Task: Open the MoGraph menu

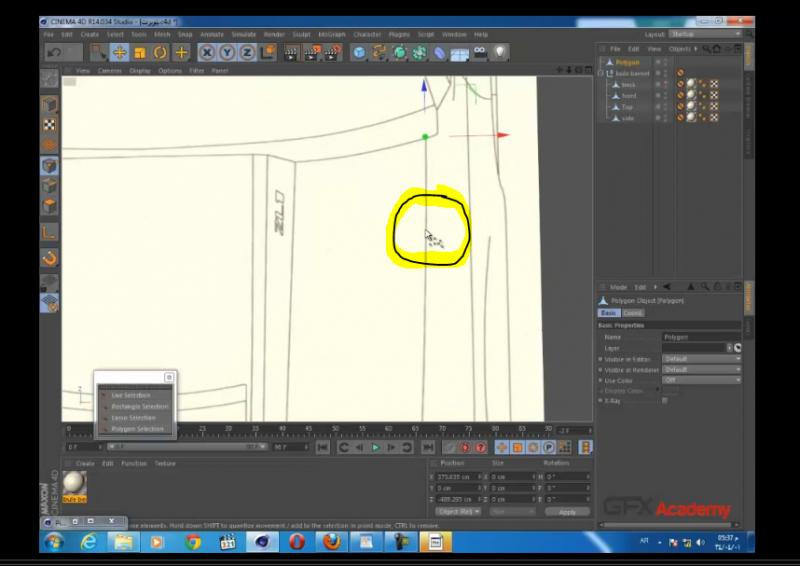Action: click(332, 34)
